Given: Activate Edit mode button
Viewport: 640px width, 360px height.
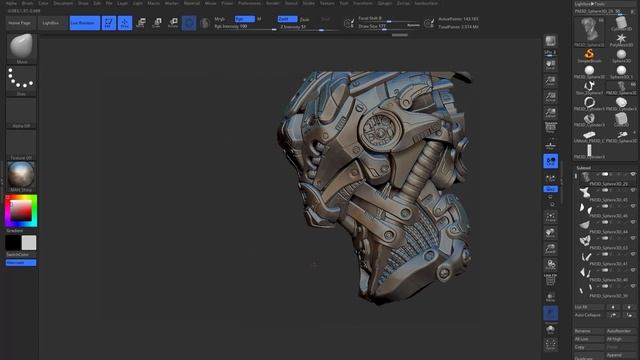Looking at the screenshot, I should (109, 23).
